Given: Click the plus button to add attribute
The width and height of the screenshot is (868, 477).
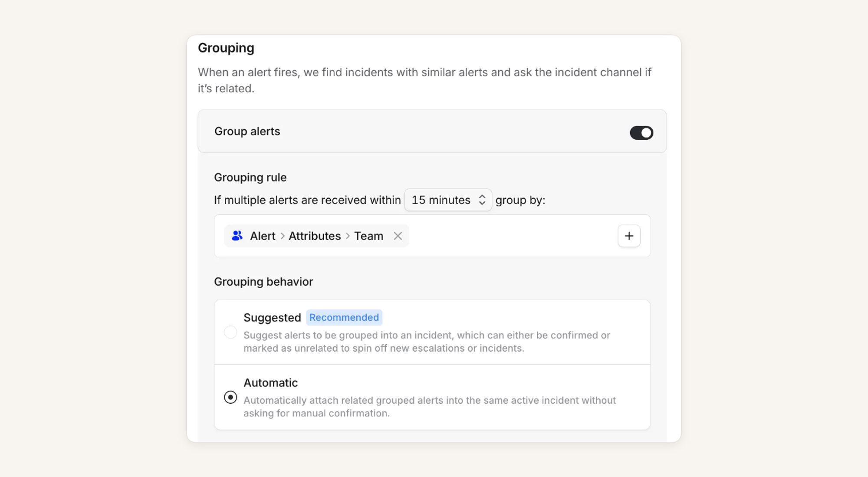Looking at the screenshot, I should (x=628, y=236).
